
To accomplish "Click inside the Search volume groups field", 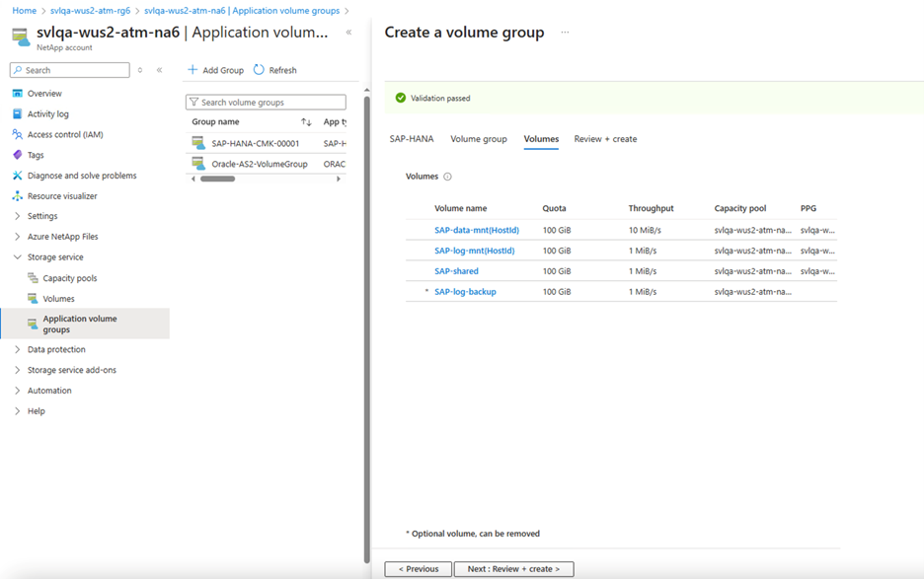I will tap(265, 102).
